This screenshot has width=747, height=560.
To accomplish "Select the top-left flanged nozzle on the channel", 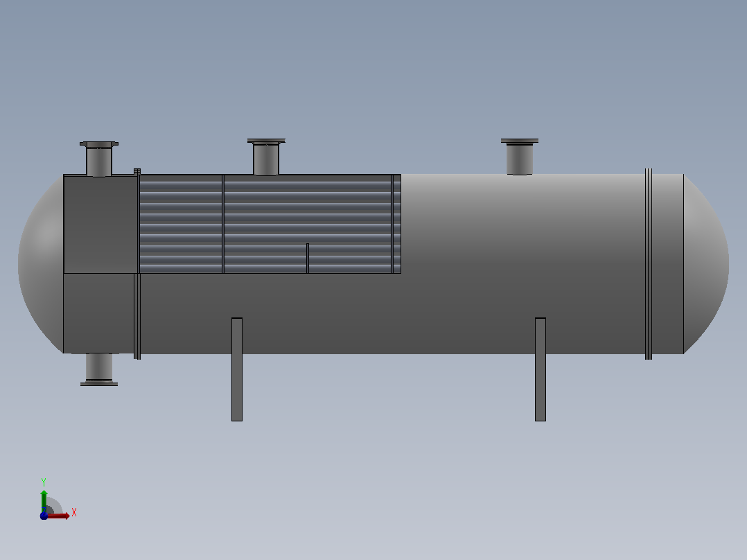I will coord(99,159).
